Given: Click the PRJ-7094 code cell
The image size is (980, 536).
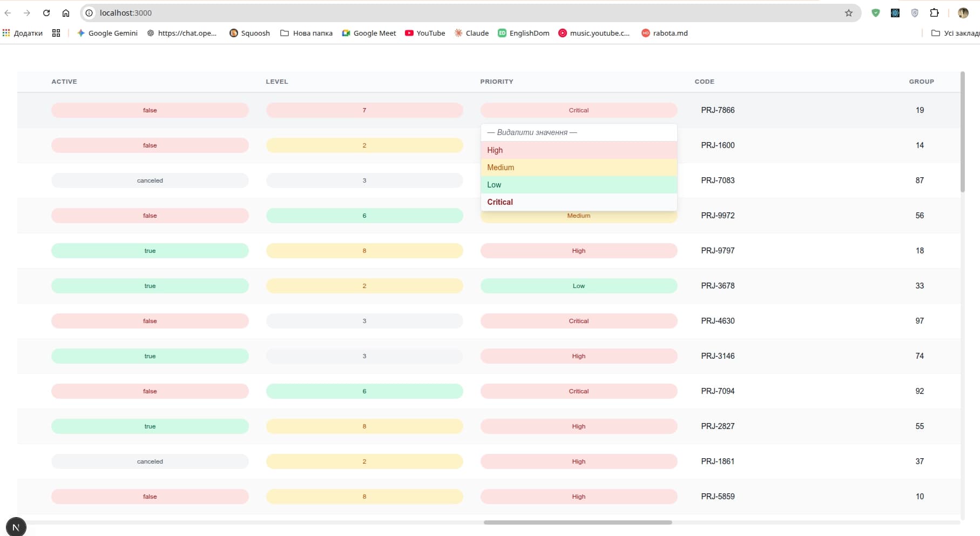Looking at the screenshot, I should 718,391.
